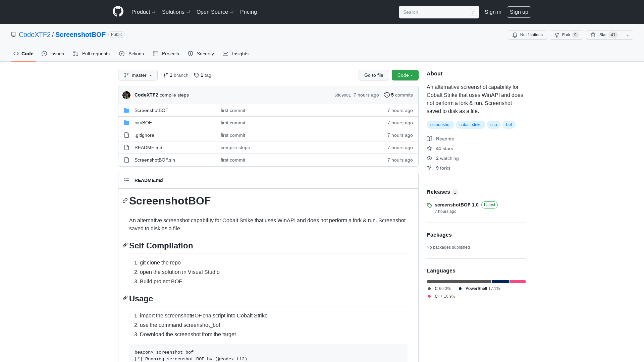
Task: Expand the green Code dropdown
Action: pos(405,75)
